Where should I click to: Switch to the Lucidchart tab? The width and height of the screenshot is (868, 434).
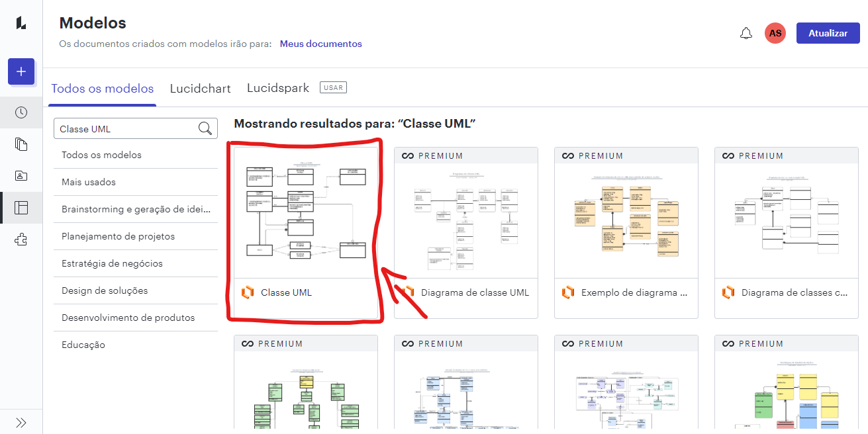200,87
